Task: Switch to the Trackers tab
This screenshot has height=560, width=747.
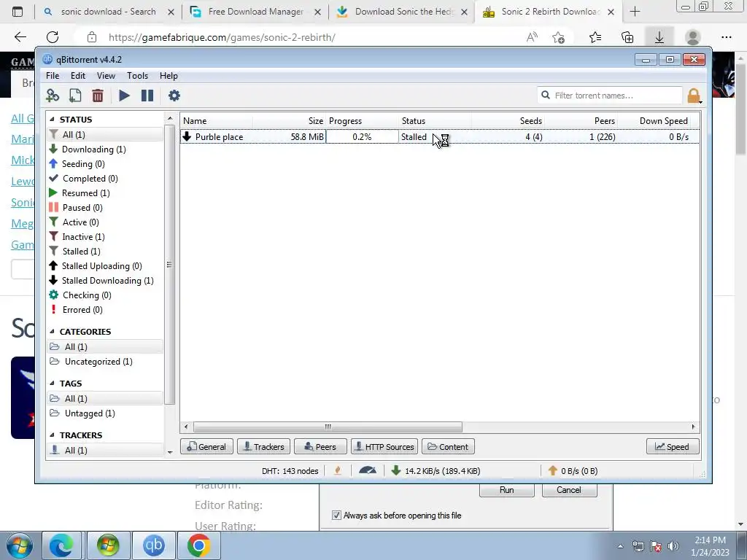Action: tap(263, 447)
